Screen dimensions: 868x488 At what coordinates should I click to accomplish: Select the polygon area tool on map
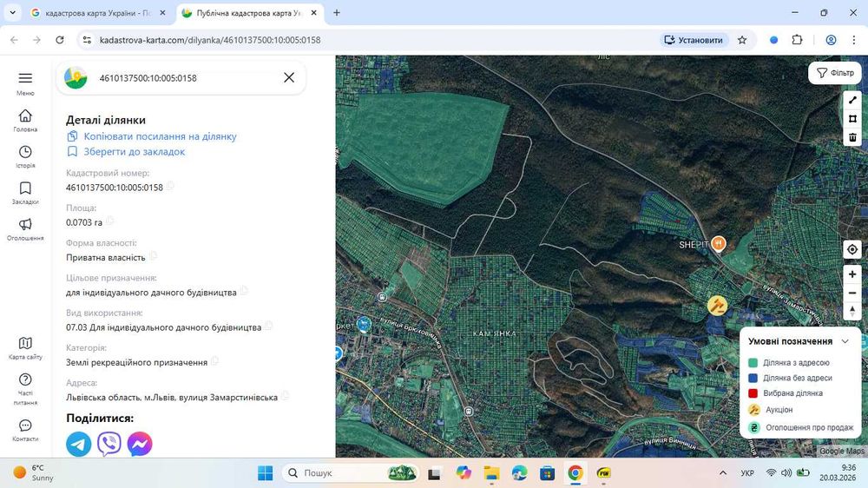[852, 119]
